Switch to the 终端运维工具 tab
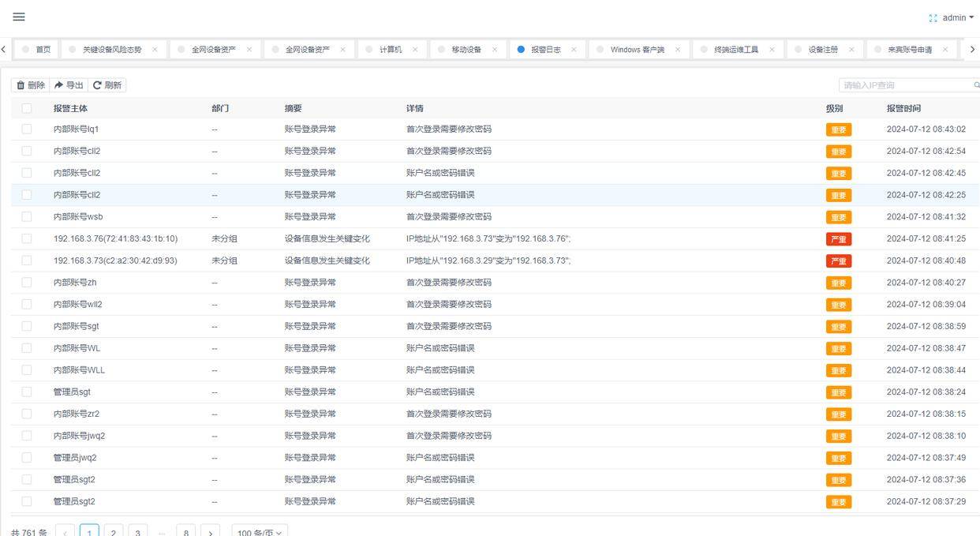This screenshot has width=980, height=536. [x=736, y=49]
